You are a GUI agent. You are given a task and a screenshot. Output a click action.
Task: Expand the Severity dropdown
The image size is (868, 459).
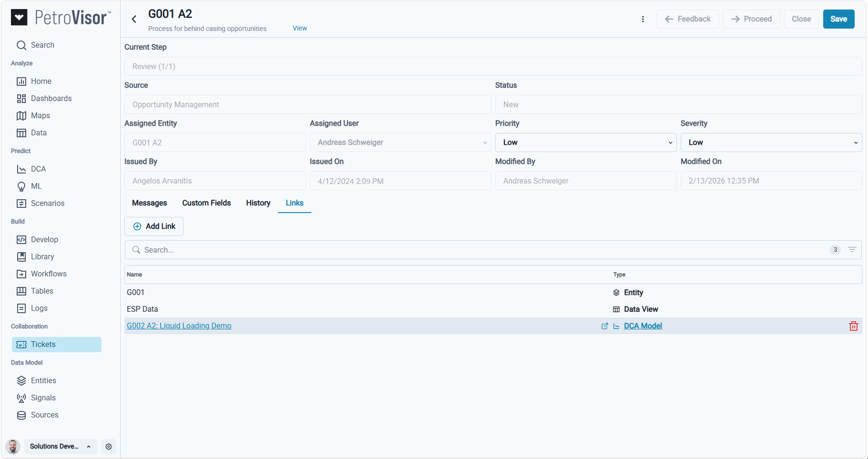[x=771, y=143]
